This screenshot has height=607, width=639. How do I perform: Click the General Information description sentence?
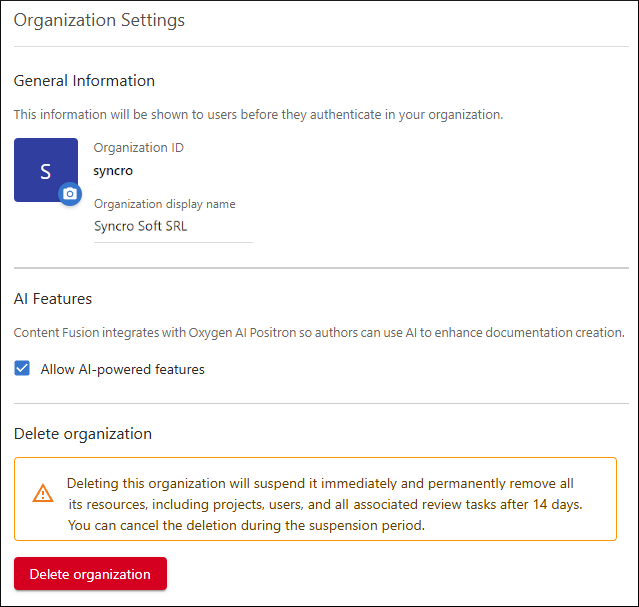258,114
